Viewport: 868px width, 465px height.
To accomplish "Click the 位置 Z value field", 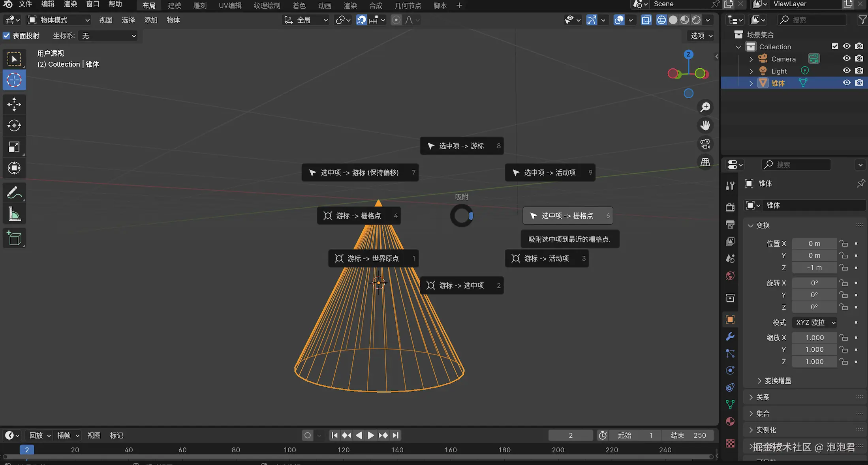I will [814, 268].
